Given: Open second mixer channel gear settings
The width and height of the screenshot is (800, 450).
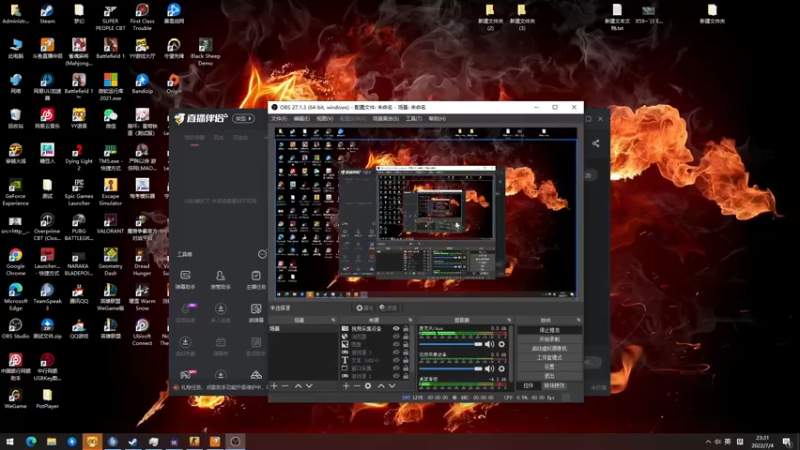Looking at the screenshot, I should [x=502, y=368].
